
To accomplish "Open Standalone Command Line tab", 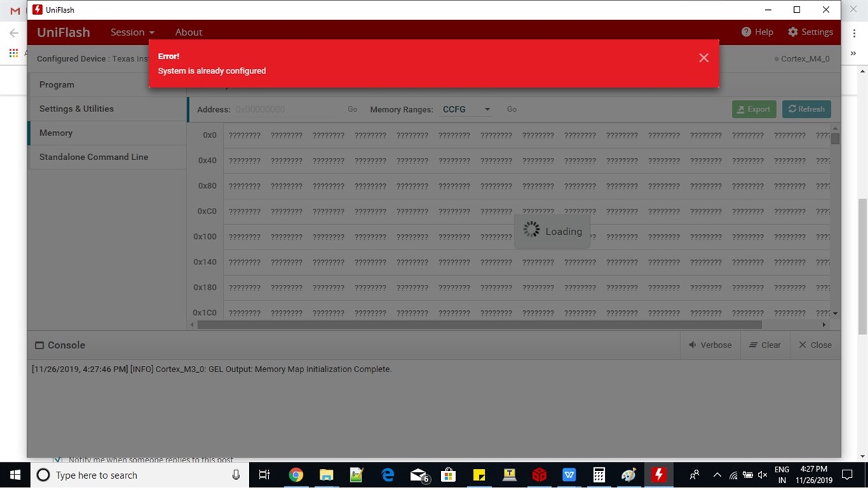I will tap(107, 157).
